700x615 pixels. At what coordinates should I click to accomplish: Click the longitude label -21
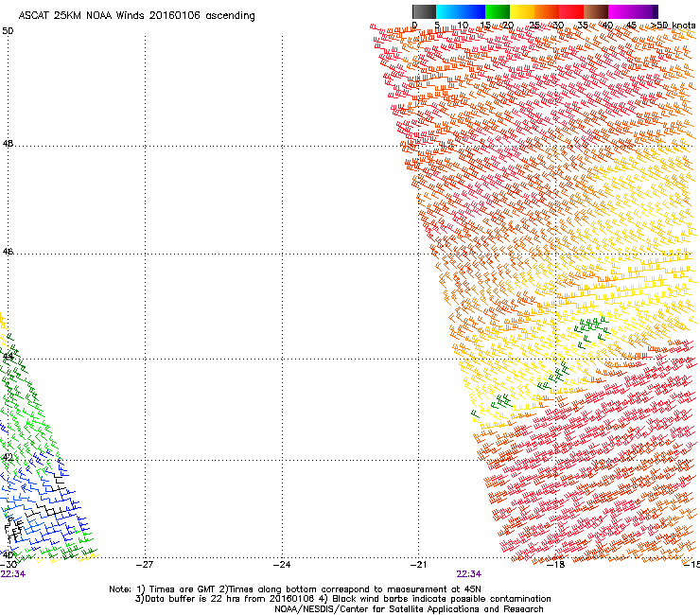418,565
